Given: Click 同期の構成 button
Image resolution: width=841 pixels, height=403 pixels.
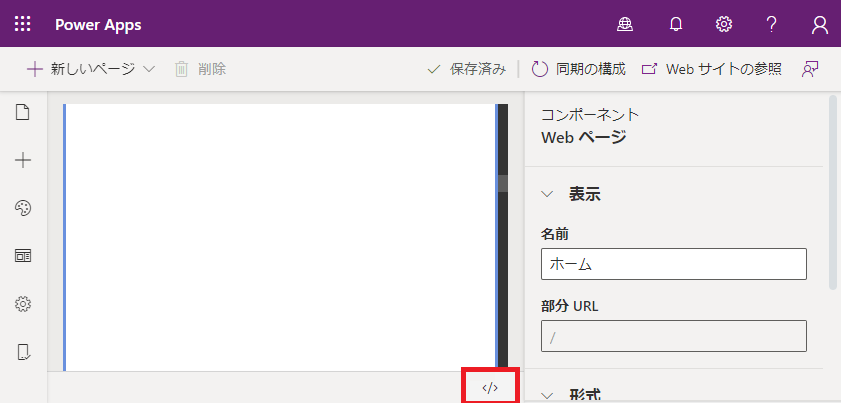Looking at the screenshot, I should pyautogui.click(x=578, y=69).
